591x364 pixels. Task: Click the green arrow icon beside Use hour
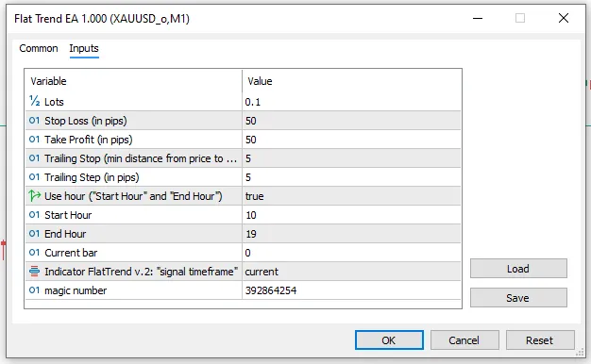(34, 196)
